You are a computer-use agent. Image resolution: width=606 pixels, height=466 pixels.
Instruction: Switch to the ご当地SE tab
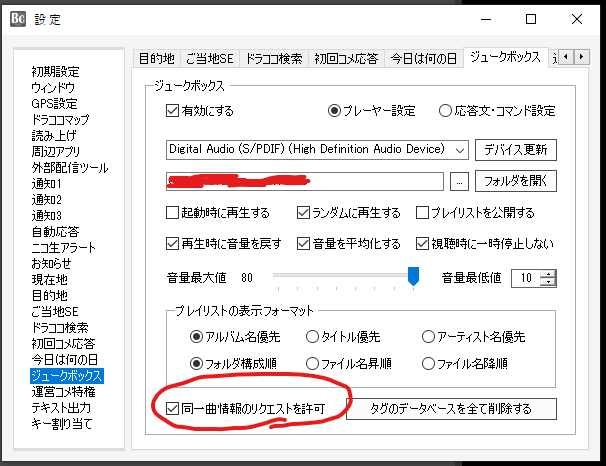(x=210, y=59)
